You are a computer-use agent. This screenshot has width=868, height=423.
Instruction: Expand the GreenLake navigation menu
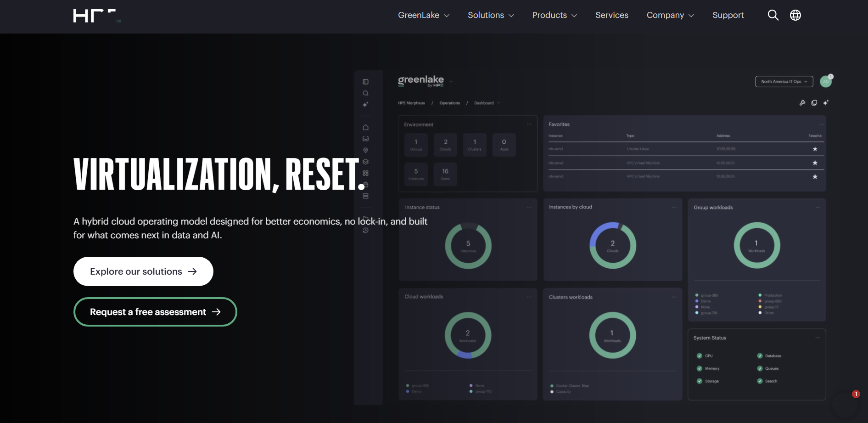(x=423, y=15)
